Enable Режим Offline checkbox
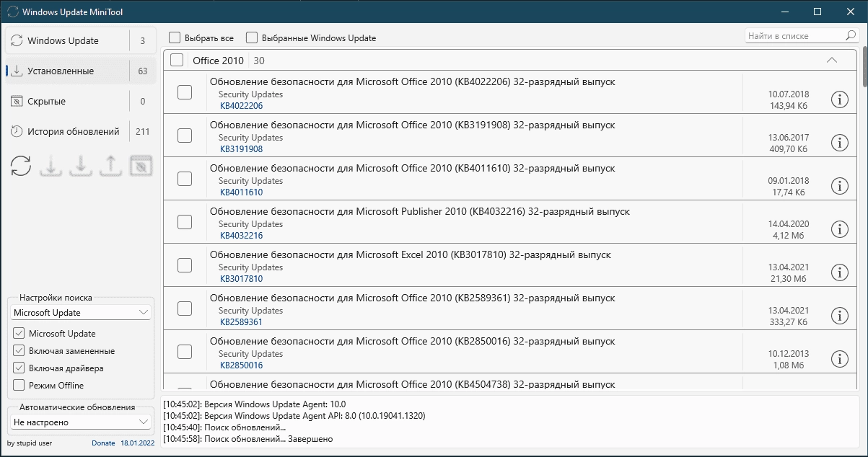Viewport: 868px width, 457px height. click(19, 386)
